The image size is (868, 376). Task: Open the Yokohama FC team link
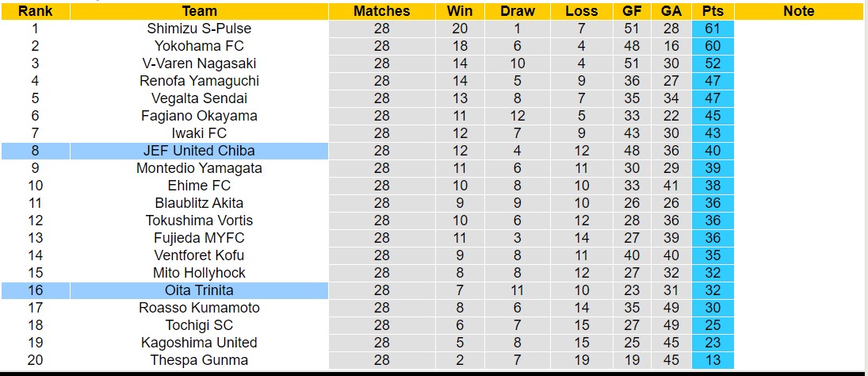click(x=199, y=46)
